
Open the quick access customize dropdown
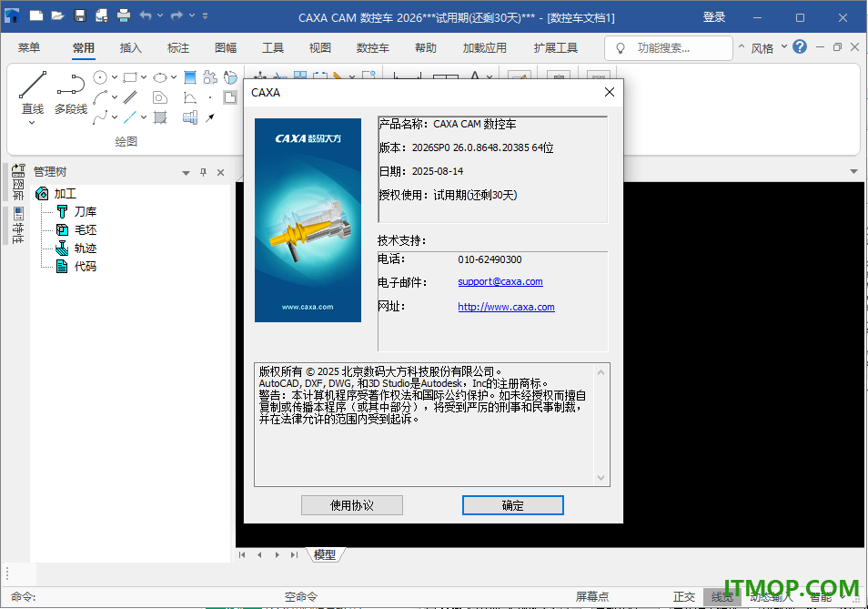coord(206,16)
